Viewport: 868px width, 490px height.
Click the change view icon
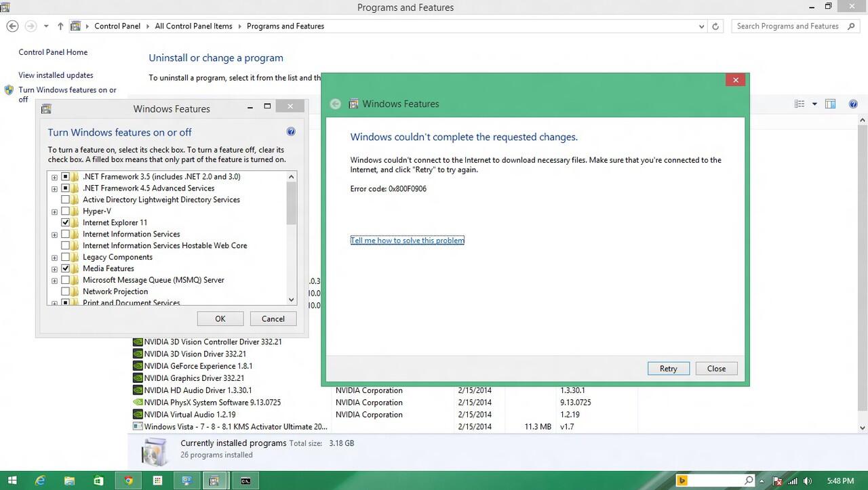tap(800, 104)
